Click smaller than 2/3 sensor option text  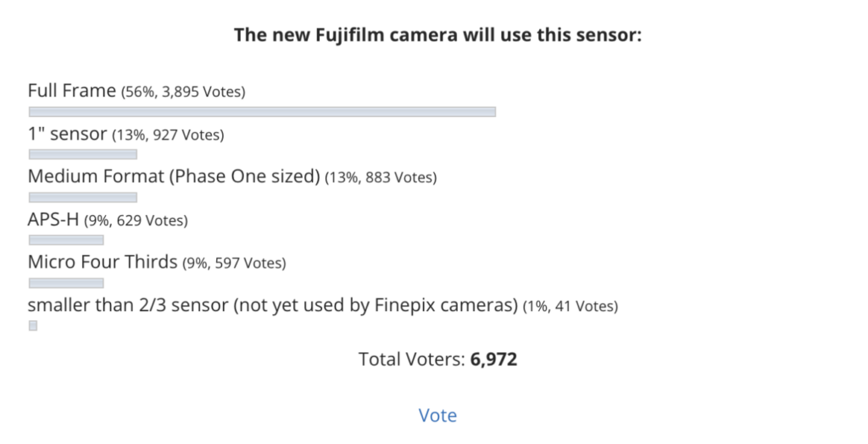(273, 305)
